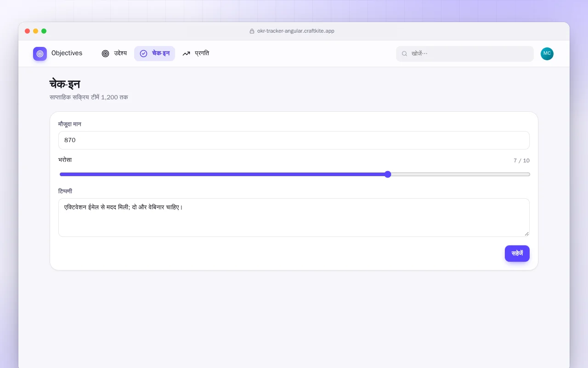
Task: Click the textarea resize grip corner
Action: coord(526,234)
